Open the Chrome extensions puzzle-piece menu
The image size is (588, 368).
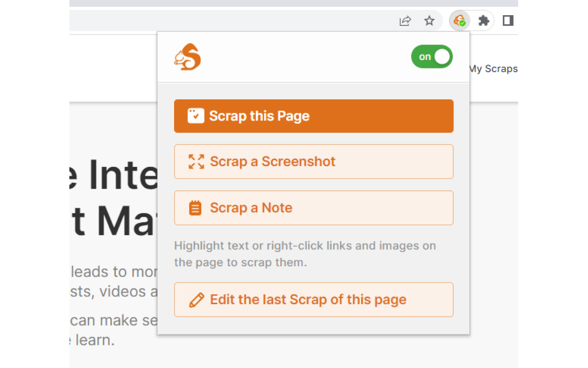tap(483, 20)
